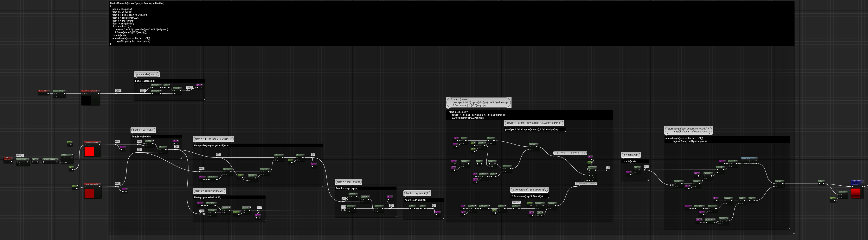
Task: Select the 0.25 constant in float q group
Action: pyautogui.click(x=237, y=214)
